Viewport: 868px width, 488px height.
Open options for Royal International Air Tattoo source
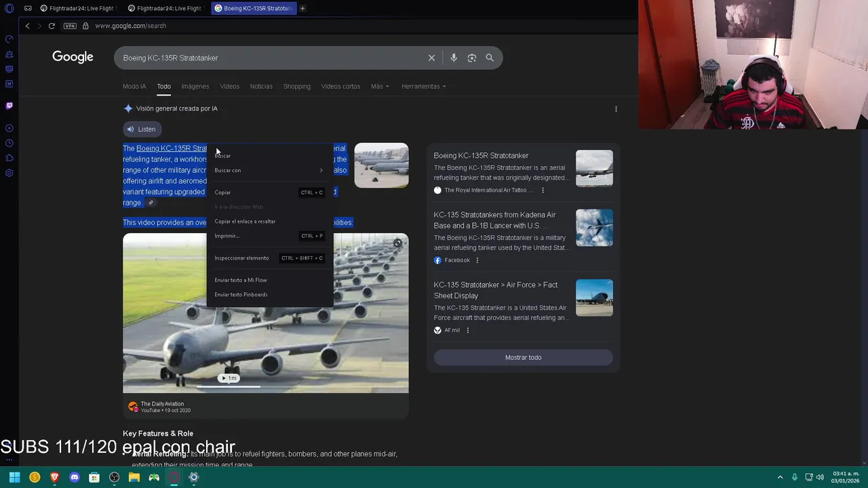point(542,190)
